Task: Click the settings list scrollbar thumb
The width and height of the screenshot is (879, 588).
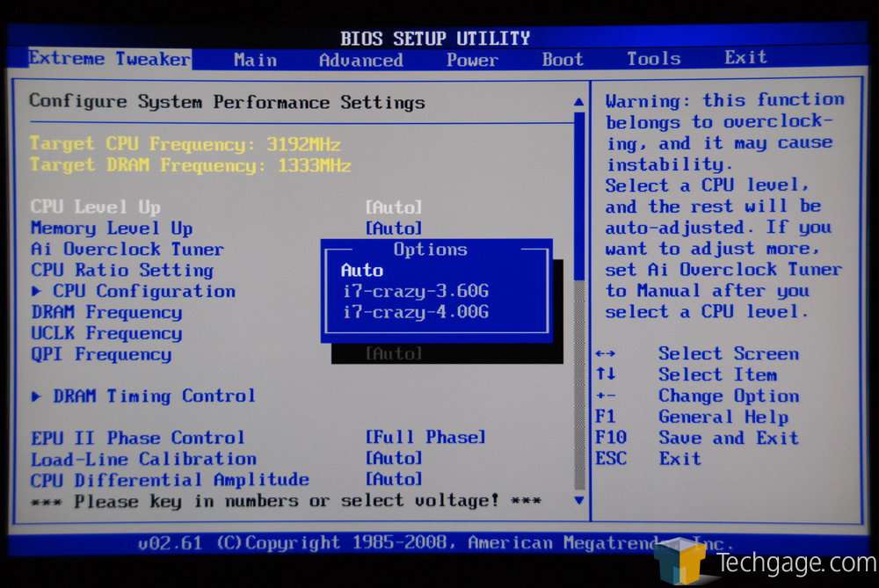Action: [x=579, y=196]
